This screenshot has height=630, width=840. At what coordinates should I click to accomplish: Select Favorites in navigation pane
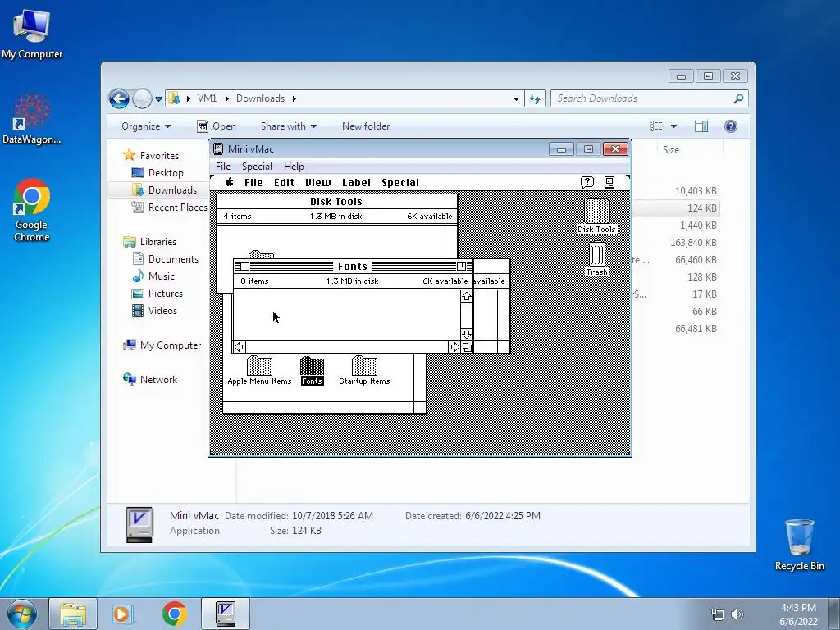click(x=159, y=155)
